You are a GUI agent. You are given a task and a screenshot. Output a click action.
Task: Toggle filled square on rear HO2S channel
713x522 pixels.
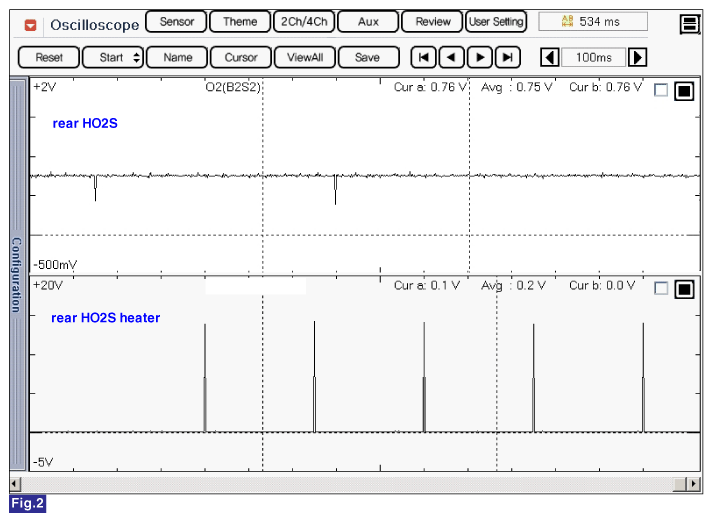(x=684, y=91)
